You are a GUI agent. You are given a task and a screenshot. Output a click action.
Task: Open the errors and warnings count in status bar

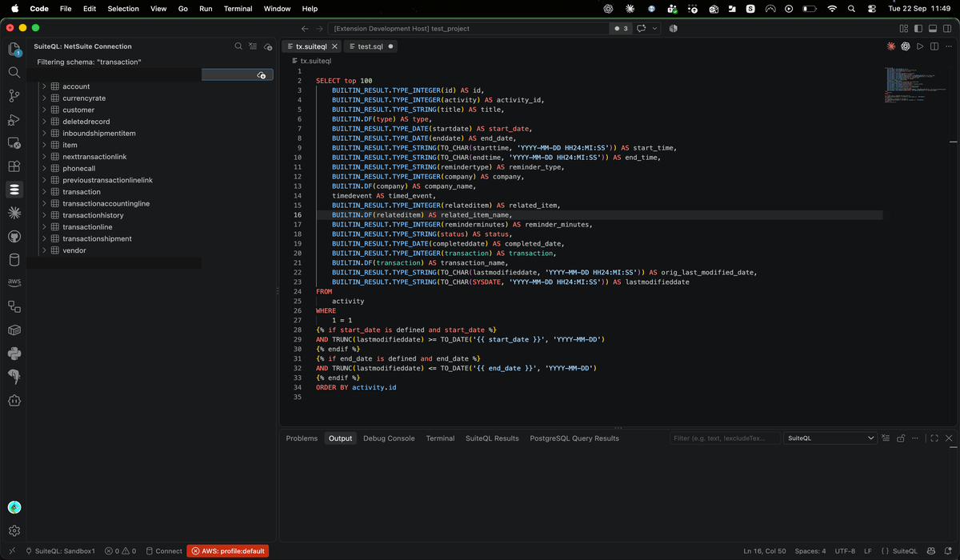click(120, 551)
